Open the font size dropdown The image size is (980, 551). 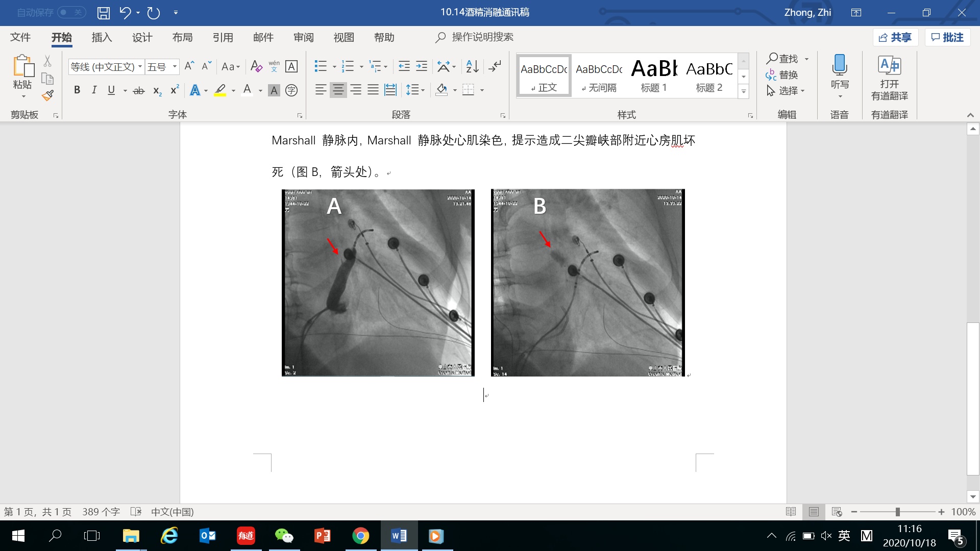pyautogui.click(x=175, y=67)
